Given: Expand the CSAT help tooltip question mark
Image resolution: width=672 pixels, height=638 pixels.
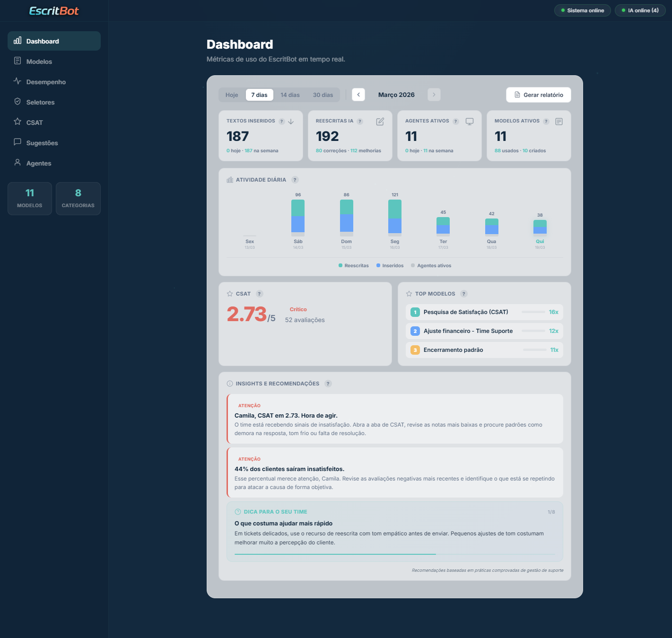Looking at the screenshot, I should click(x=259, y=293).
